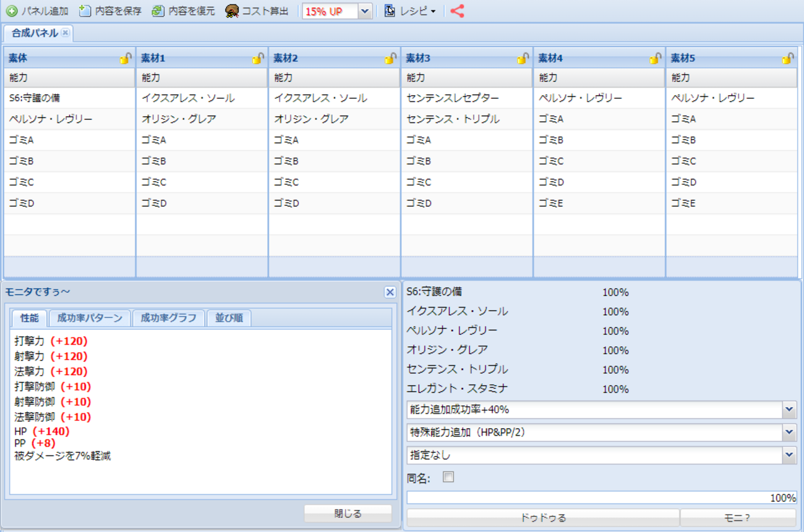Screen dimensions: 804x532
Task: Check the 同名 checkbox
Action: 448,477
